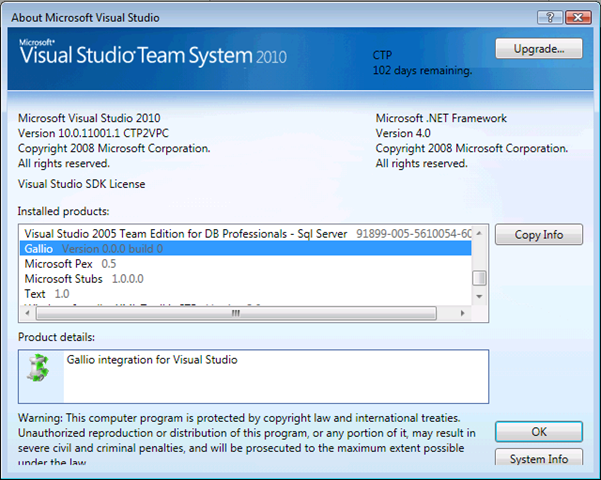Viewport: 601px width, 480px height.
Task: Click the Copy Info button
Action: click(x=539, y=235)
